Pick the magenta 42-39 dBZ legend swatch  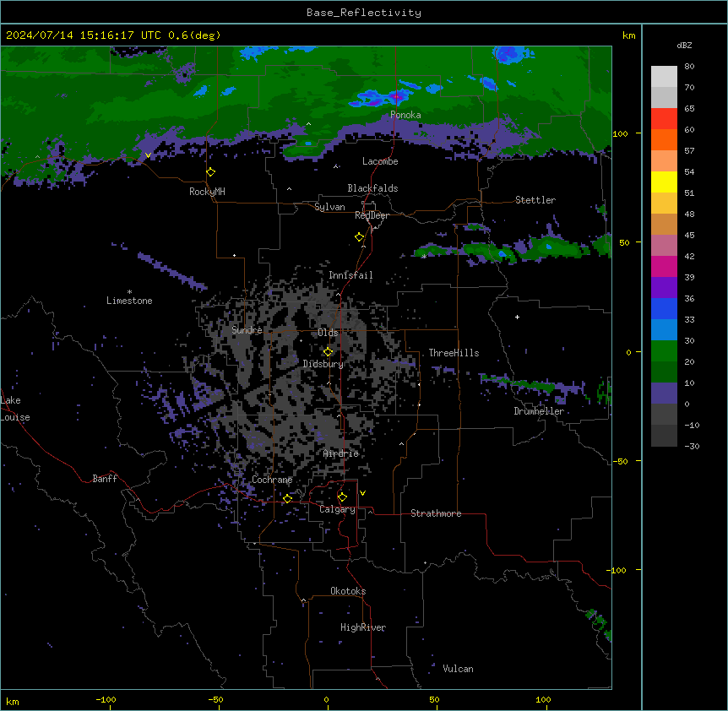[664, 266]
